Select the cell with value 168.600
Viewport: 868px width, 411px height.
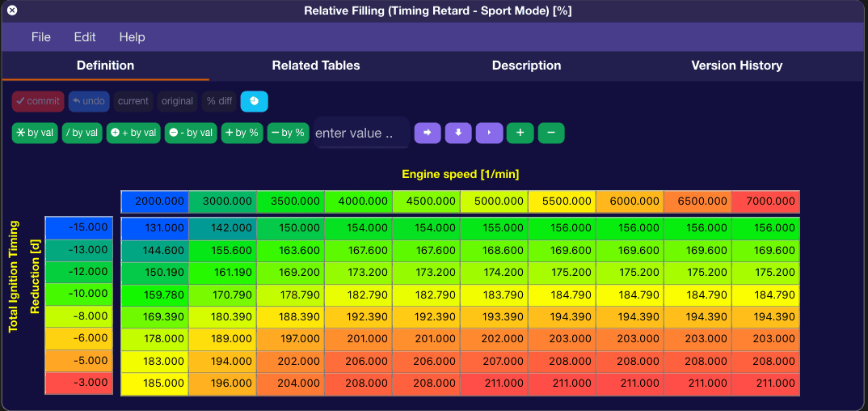pyautogui.click(x=495, y=250)
